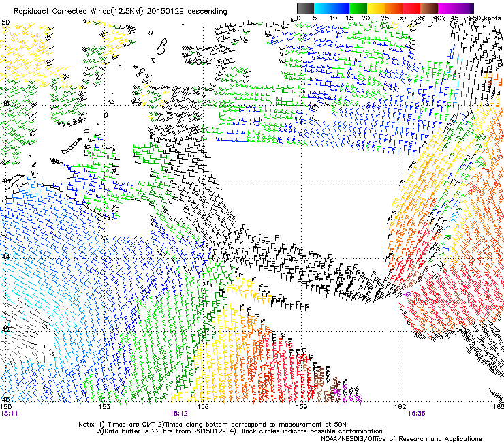Click the blue 10-15 knots legend swatch
Viewport: 504px width, 443px height.
point(341,8)
